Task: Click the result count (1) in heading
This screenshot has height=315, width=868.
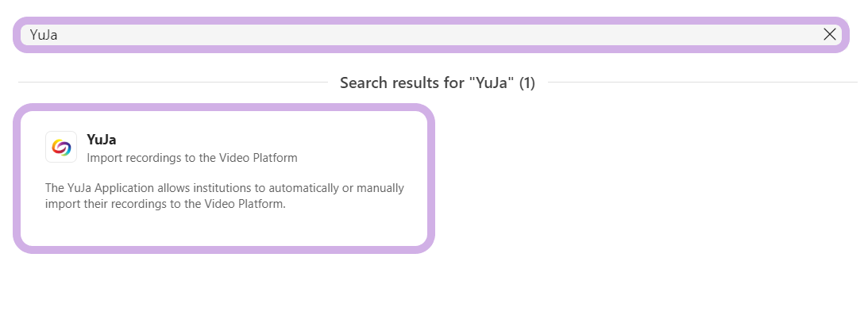Action: coord(527,83)
